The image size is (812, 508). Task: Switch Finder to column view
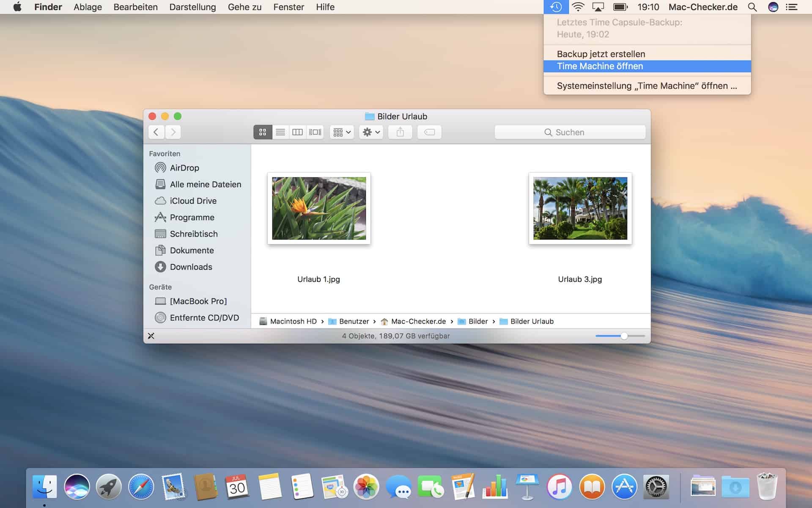pyautogui.click(x=298, y=132)
